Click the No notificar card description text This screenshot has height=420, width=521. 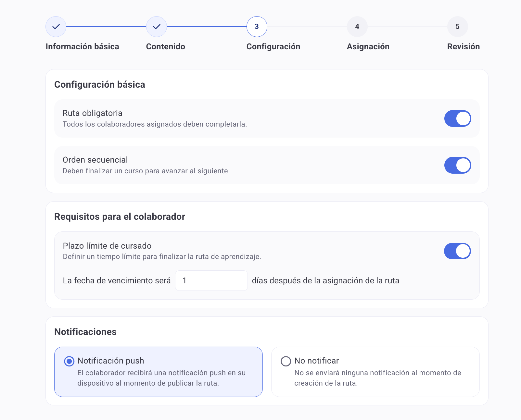click(x=377, y=378)
